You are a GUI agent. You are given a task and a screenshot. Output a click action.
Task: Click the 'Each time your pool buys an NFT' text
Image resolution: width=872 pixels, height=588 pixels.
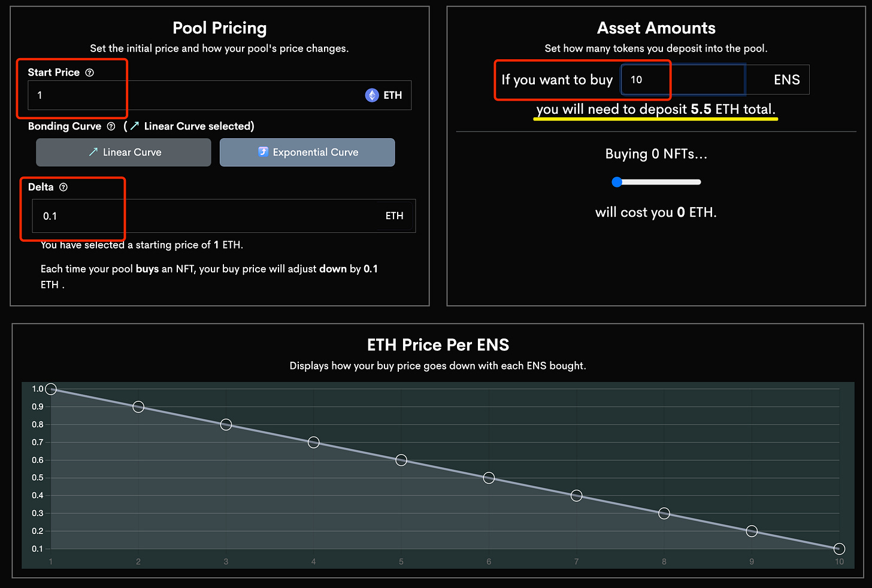tap(209, 277)
